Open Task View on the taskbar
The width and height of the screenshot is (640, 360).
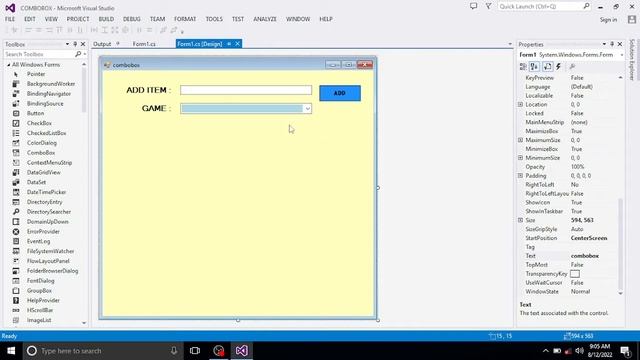click(x=195, y=351)
